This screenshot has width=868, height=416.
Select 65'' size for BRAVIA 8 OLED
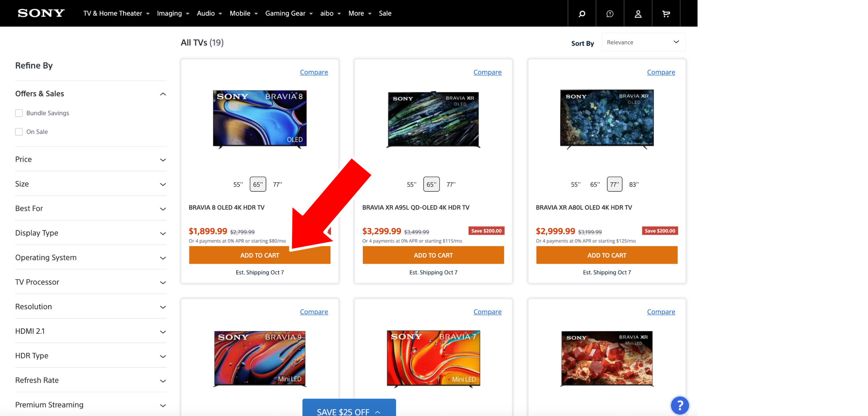coord(258,184)
